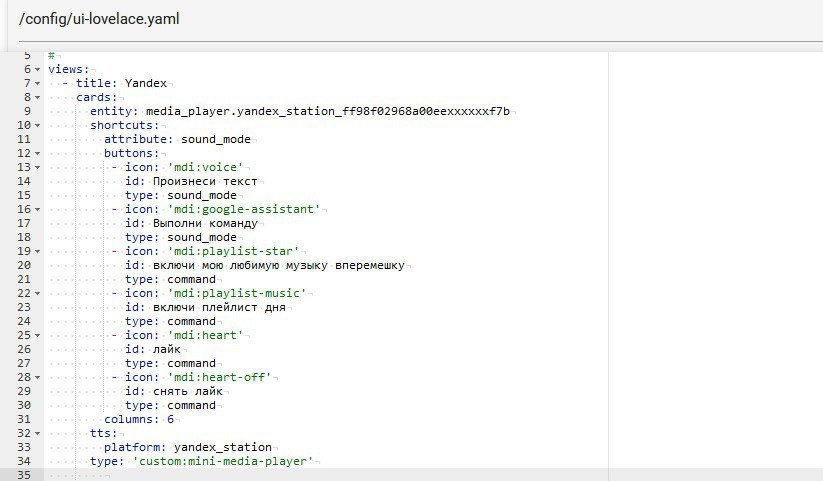Click 'sound_mode' type value on line 18
This screenshot has height=481, width=823.
tap(202, 237)
